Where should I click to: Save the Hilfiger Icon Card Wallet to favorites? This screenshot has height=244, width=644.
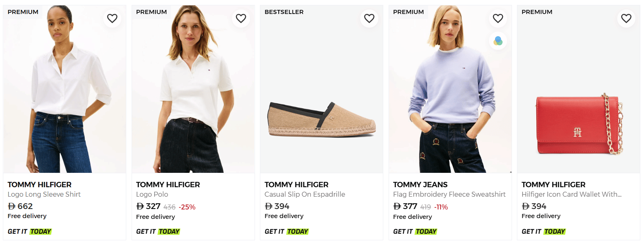626,19
